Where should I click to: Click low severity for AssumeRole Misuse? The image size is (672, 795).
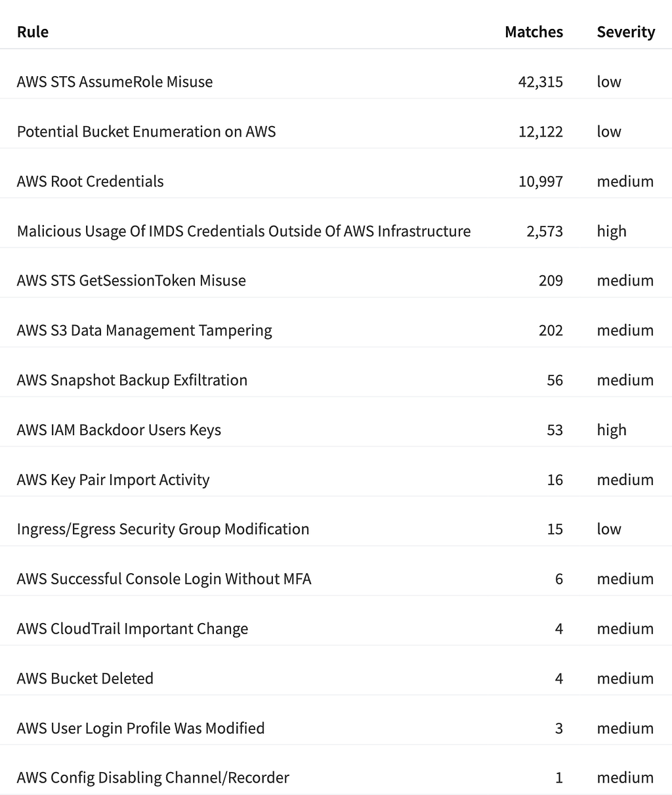coord(609,82)
